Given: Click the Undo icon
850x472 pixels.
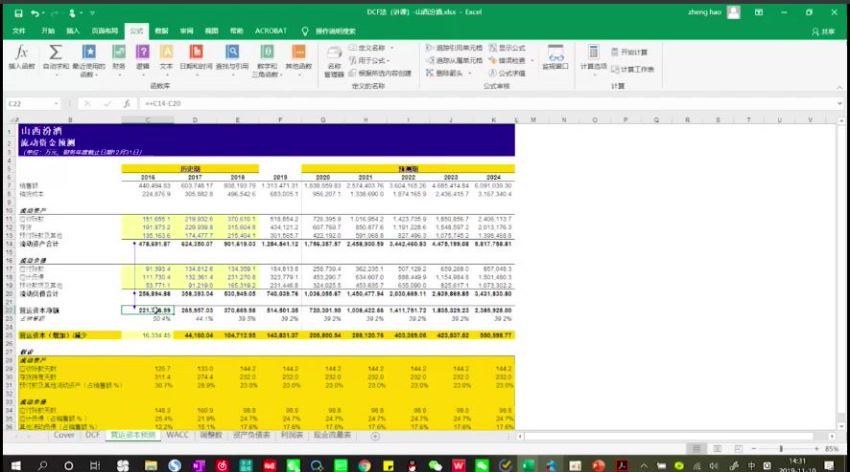Looking at the screenshot, I should tap(35, 12).
